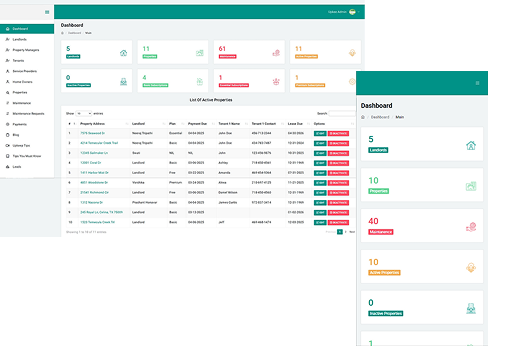
Task: Click the Landlords house icon on mobile card
Action: [x=471, y=145]
